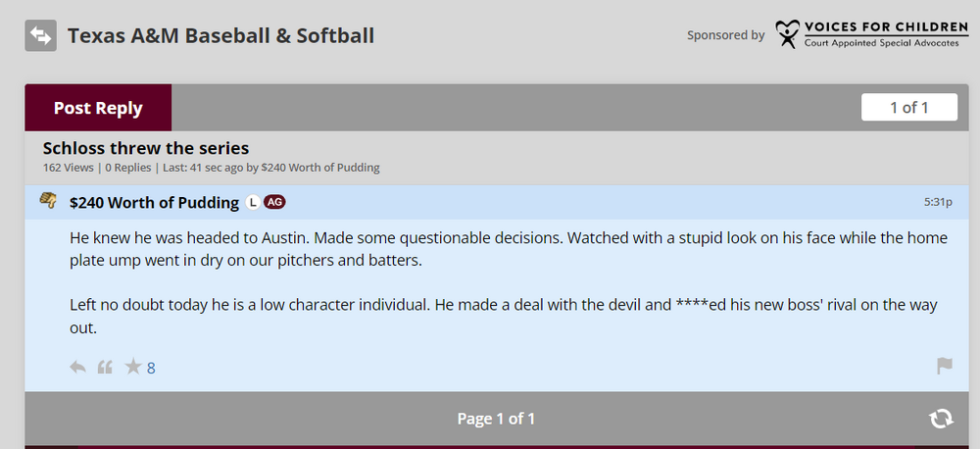Screen dimensions: 980x449
Task: Click the maroon "AG" badge
Action: coord(274,203)
